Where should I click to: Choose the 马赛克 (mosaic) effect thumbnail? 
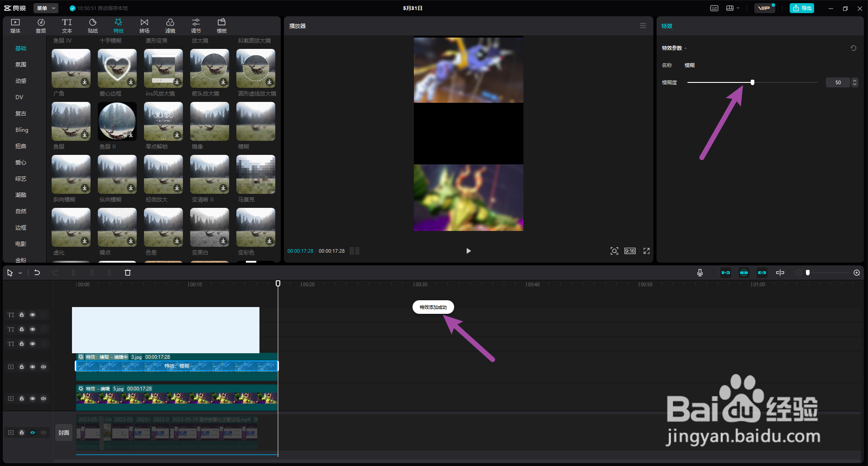[256, 174]
